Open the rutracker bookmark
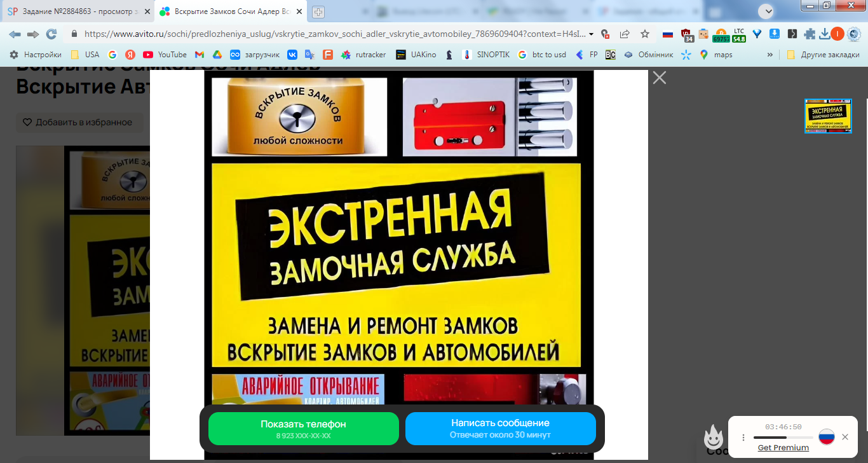 (363, 55)
